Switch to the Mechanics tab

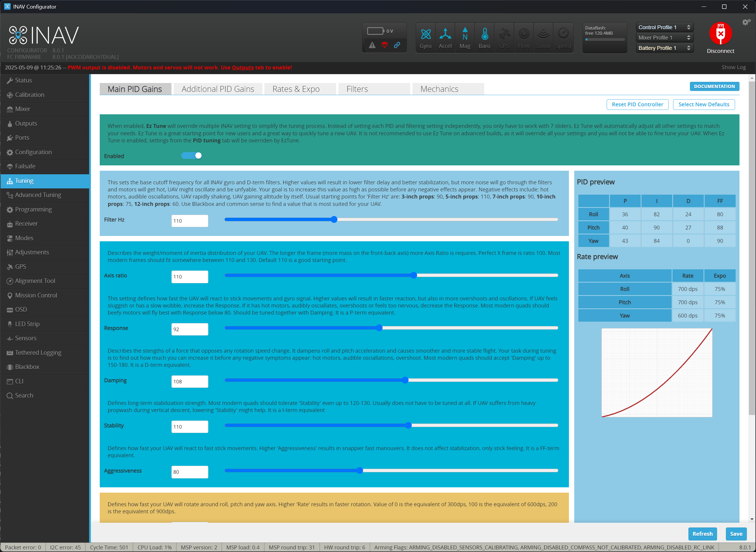point(448,89)
